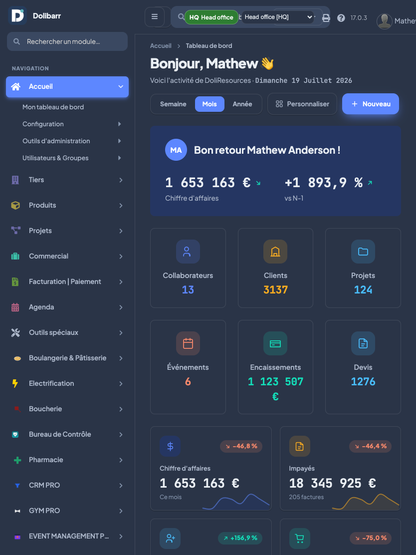
Task: Click the -75,0 % trend badge
Action: click(371, 538)
